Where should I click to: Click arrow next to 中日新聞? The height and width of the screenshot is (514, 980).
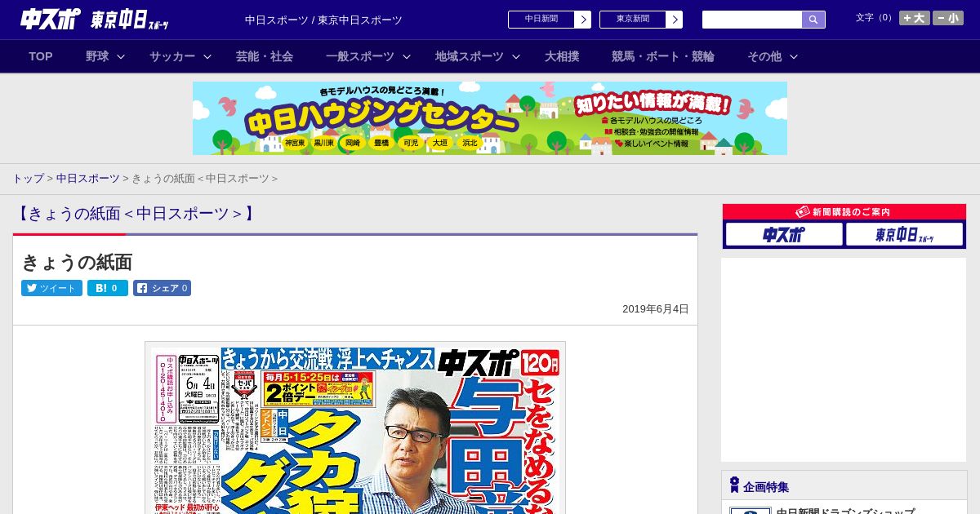pyautogui.click(x=583, y=20)
